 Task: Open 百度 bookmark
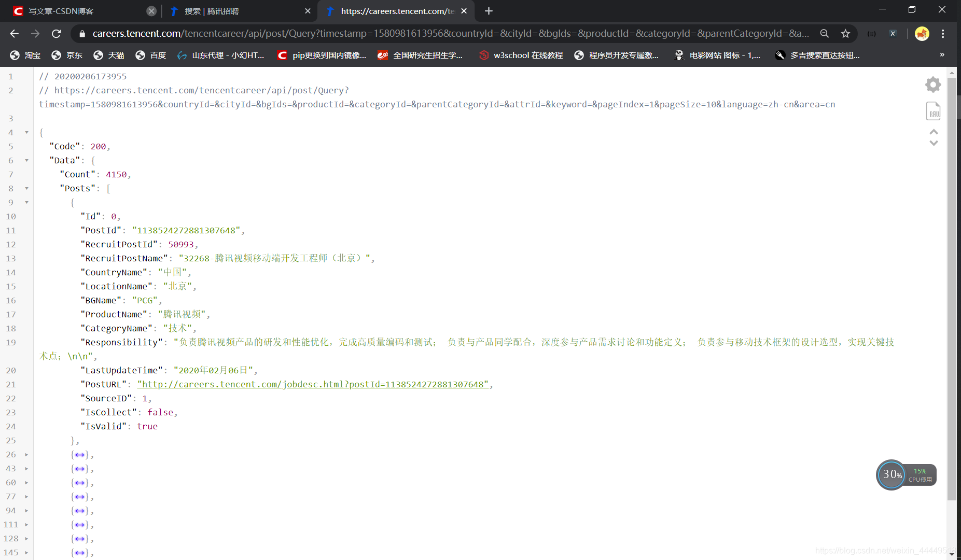[151, 55]
